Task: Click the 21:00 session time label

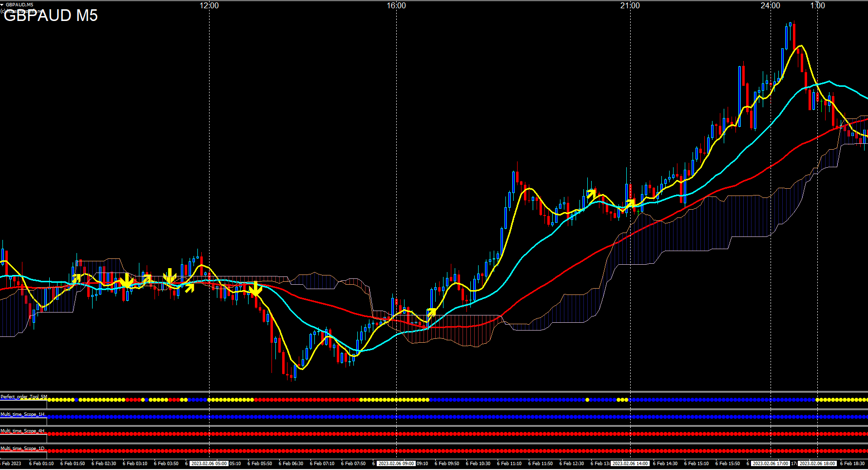Action: pyautogui.click(x=630, y=5)
